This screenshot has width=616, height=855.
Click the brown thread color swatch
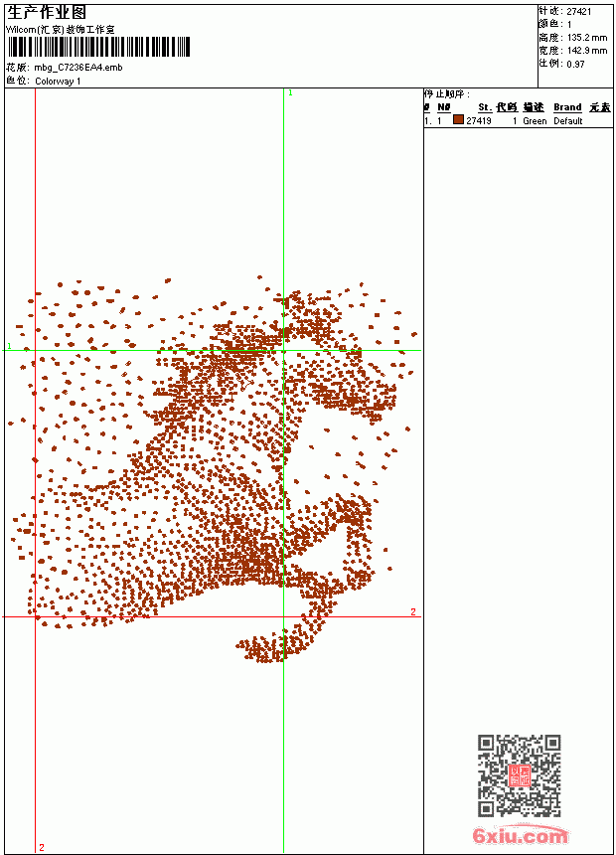pos(458,120)
